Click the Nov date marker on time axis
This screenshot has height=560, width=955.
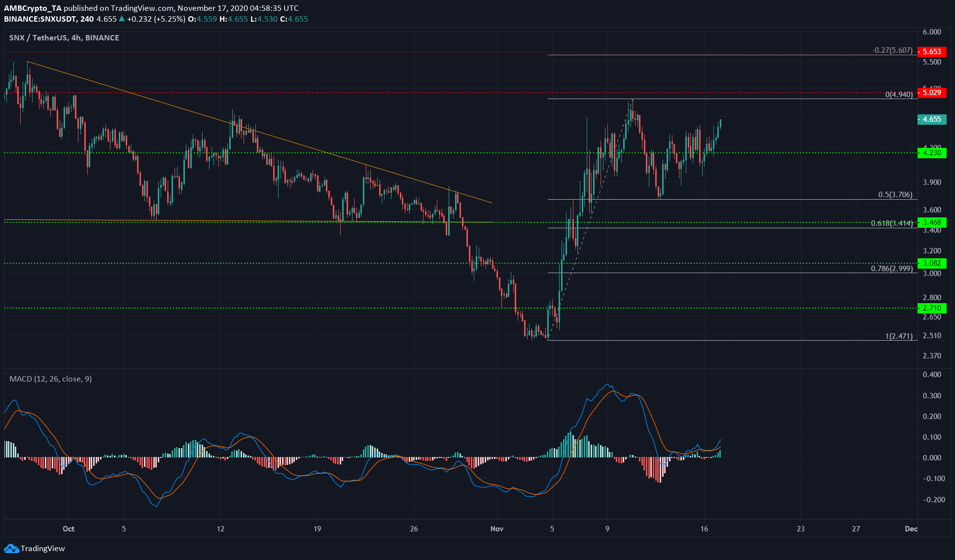(x=497, y=529)
